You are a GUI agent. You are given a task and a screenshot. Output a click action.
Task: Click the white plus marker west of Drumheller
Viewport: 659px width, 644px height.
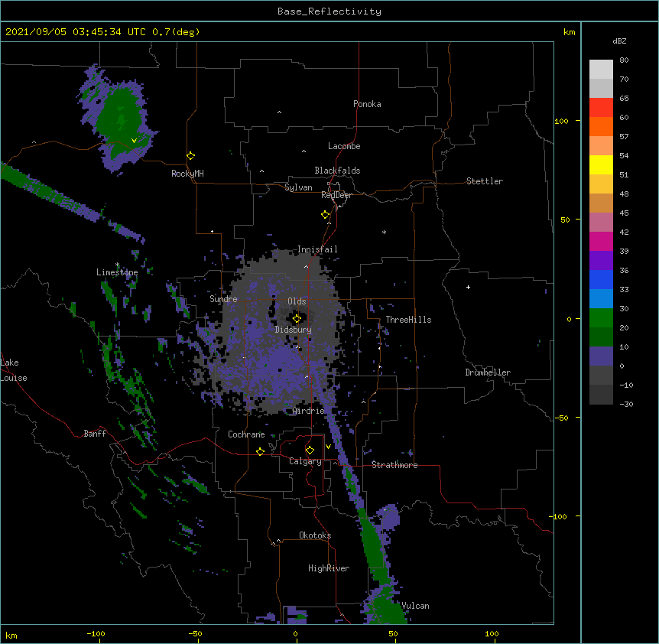tap(468, 287)
